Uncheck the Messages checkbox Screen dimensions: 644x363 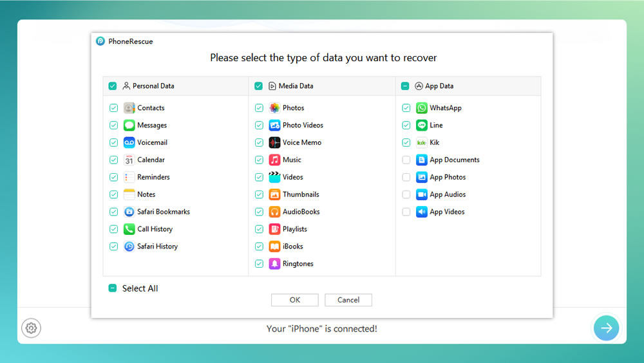(x=114, y=126)
